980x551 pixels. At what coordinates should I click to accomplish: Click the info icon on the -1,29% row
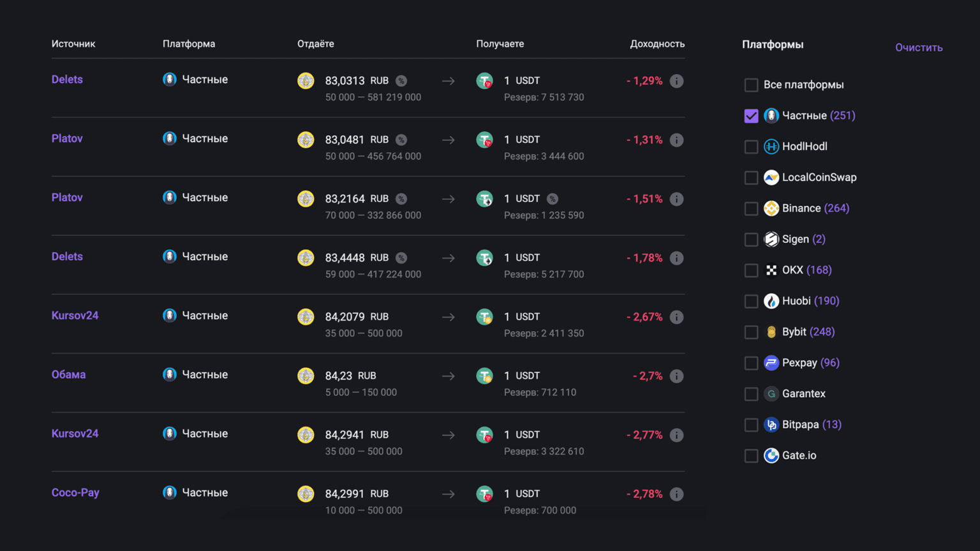pos(676,81)
